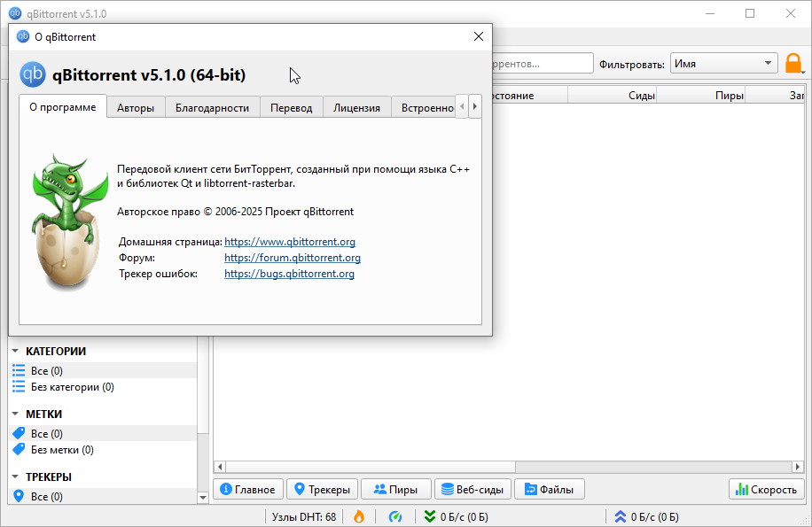Image resolution: width=812 pixels, height=527 pixels.
Task: Click torrent list horizontal scrollbar thumb
Action: coord(371,467)
